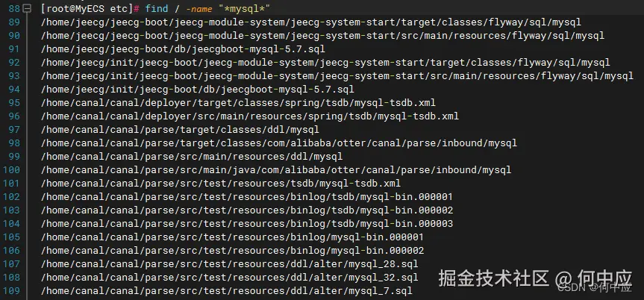644x300 pixels.
Task: Select line number 107 in gutter
Action: pyautogui.click(x=11, y=264)
